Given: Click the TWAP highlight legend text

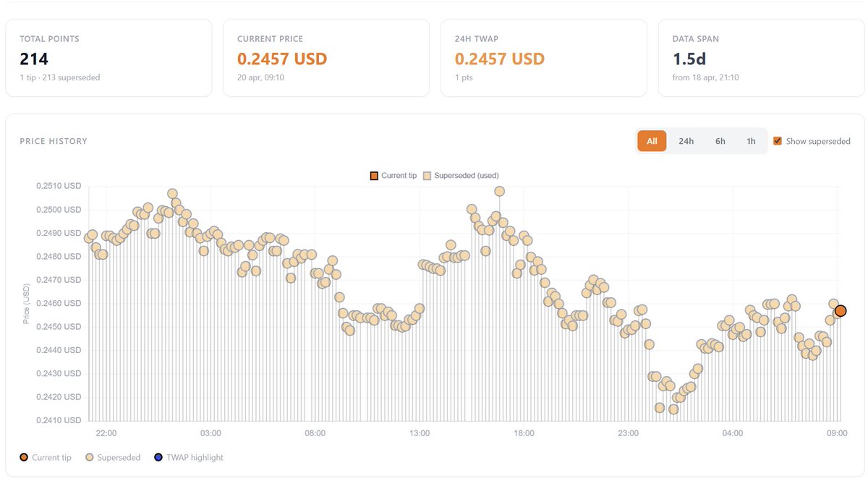Looking at the screenshot, I should click(x=195, y=457).
